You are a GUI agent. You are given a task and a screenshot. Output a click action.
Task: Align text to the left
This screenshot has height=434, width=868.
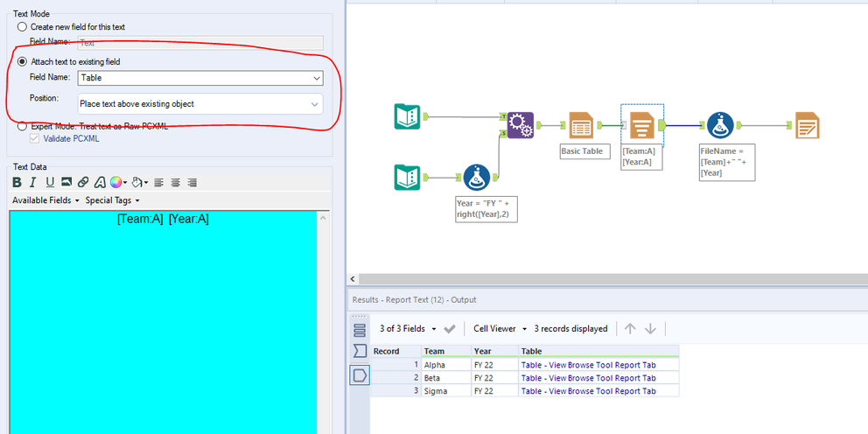pyautogui.click(x=159, y=182)
